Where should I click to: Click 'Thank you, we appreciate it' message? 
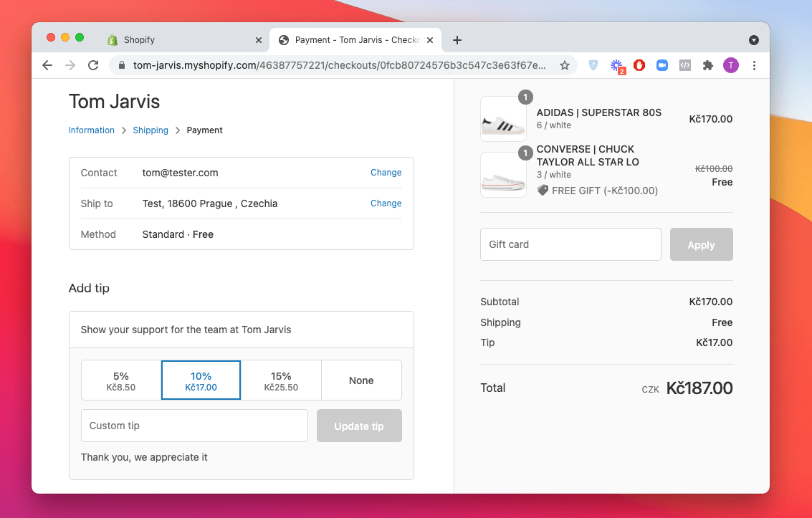(144, 457)
